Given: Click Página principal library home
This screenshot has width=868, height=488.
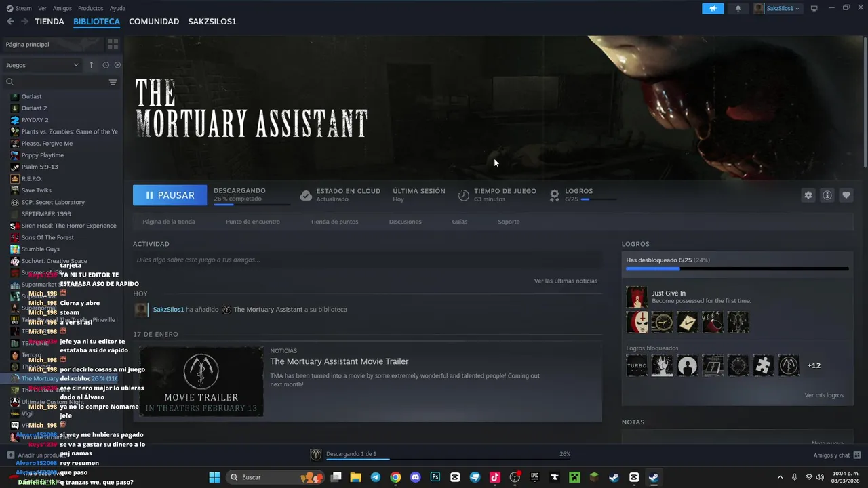Looking at the screenshot, I should (52, 44).
